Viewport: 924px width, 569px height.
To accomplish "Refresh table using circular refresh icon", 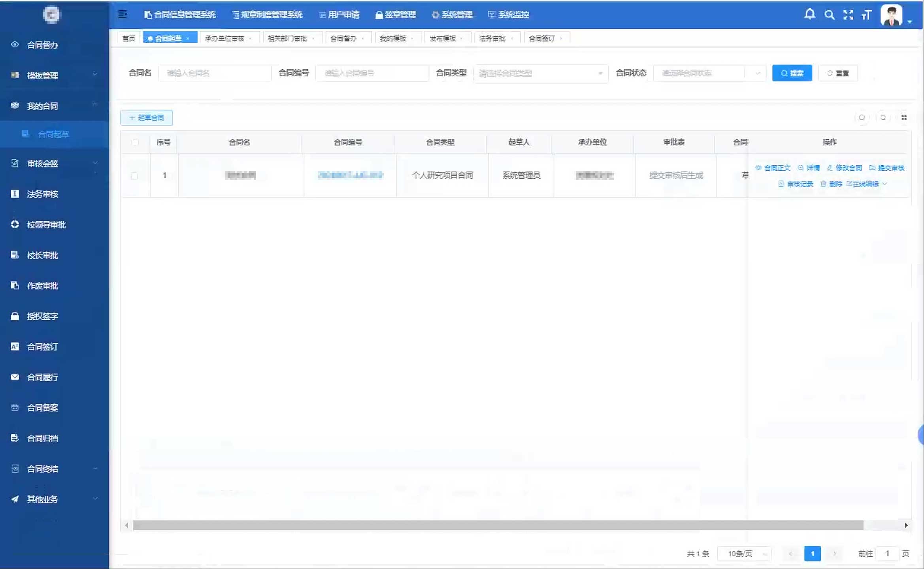I will [883, 117].
